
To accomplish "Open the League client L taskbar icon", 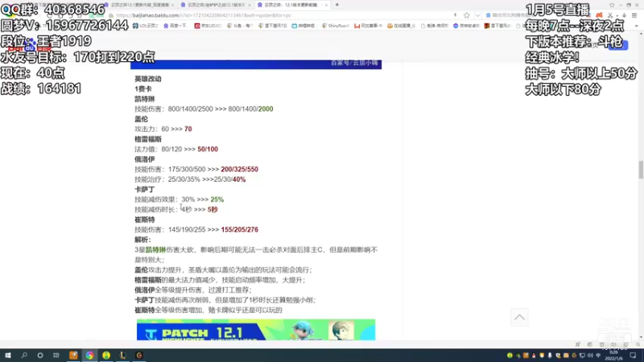I will [123, 356].
